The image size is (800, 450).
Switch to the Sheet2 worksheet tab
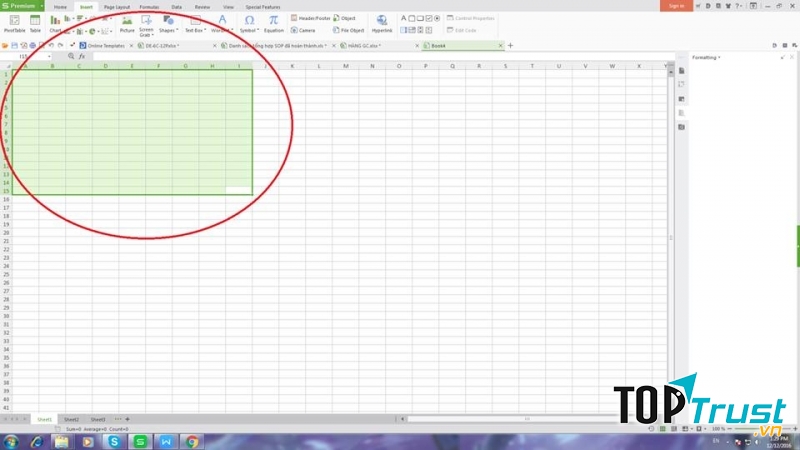(71, 419)
